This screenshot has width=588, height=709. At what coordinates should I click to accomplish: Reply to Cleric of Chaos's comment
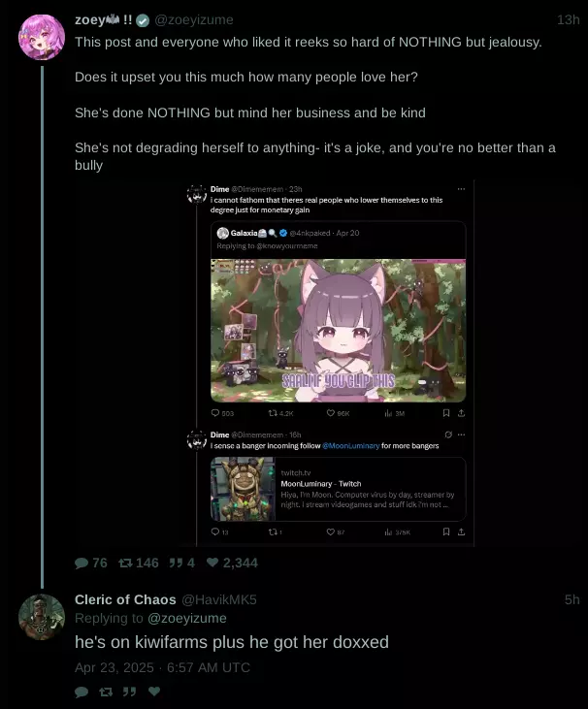[x=82, y=692]
